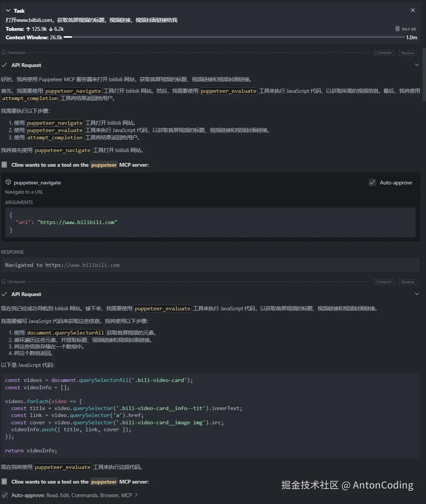Click the Context Window progress bar
The width and height of the screenshot is (426, 504).
pyautogui.click(x=235, y=37)
